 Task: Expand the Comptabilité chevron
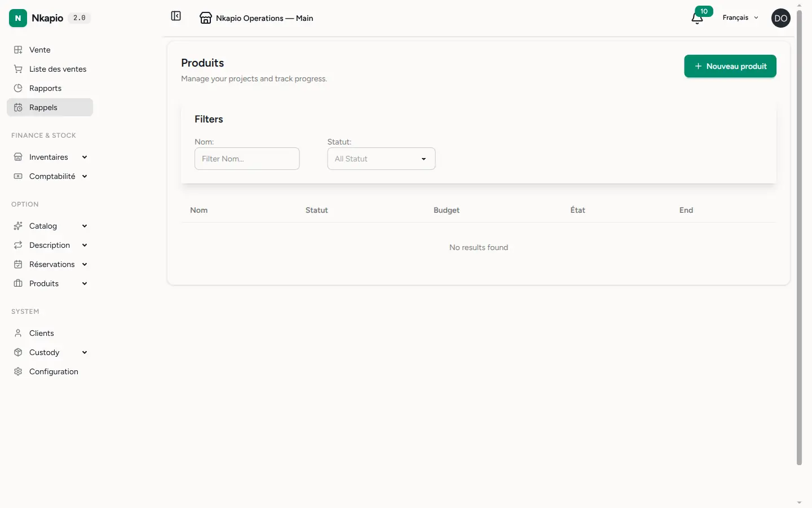click(85, 176)
